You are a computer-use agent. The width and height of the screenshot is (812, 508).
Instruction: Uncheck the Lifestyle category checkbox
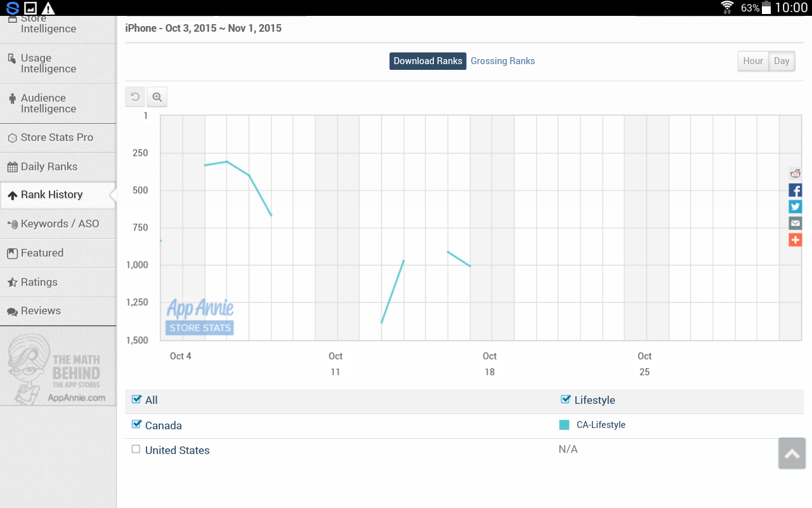(x=566, y=399)
